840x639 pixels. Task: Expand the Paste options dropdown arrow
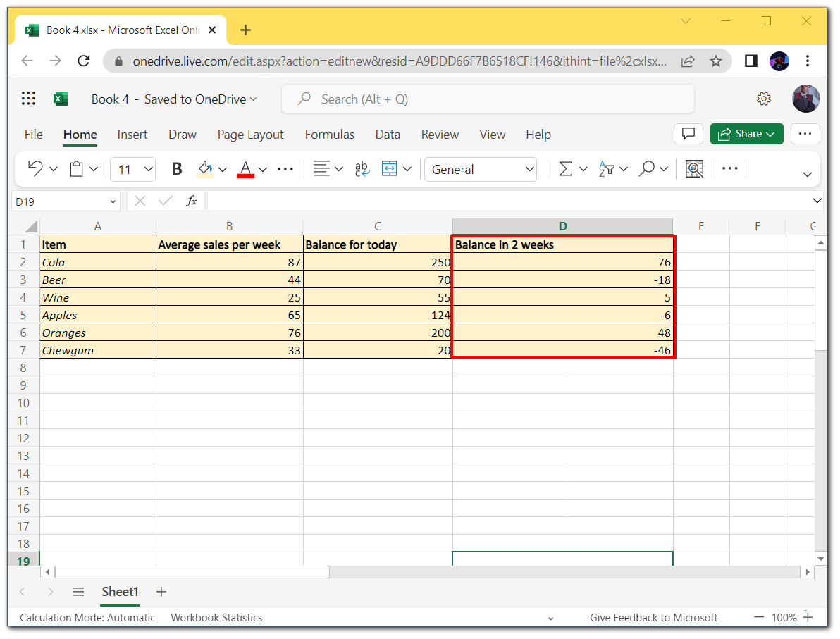[x=94, y=169]
